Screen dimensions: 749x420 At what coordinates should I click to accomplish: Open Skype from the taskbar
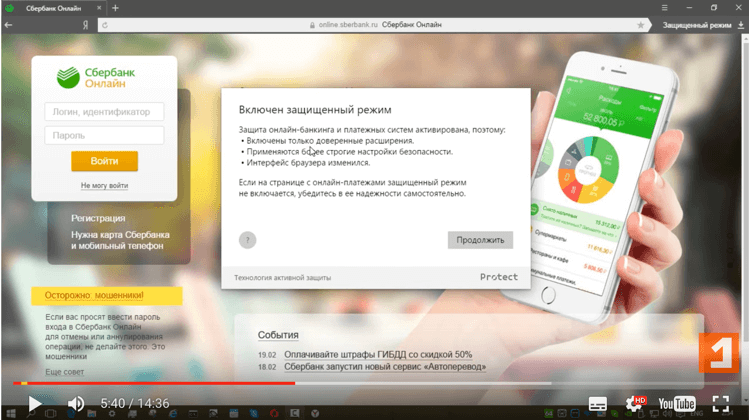pos(254,413)
